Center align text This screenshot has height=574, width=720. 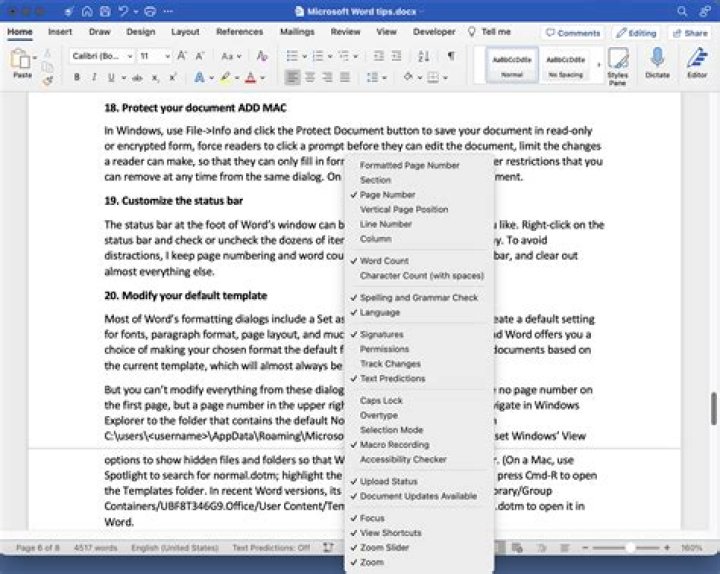click(x=310, y=77)
